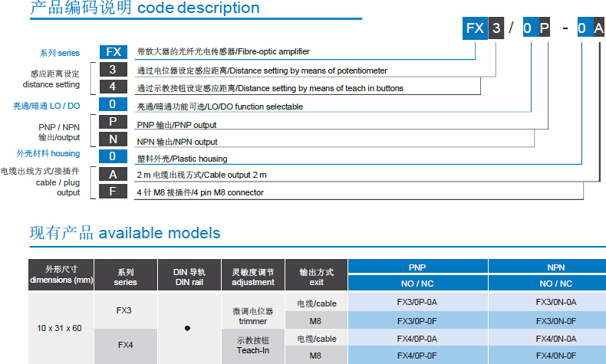Click the dark P box for PNP output
Viewport: 606px width, 364px height.
click(113, 123)
